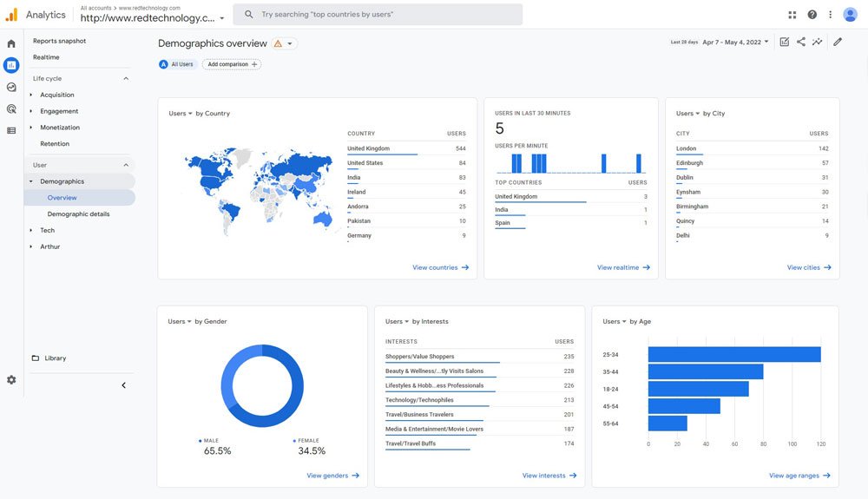Select the Reports icon in left rail
This screenshot has width=868, height=499.
[11, 65]
